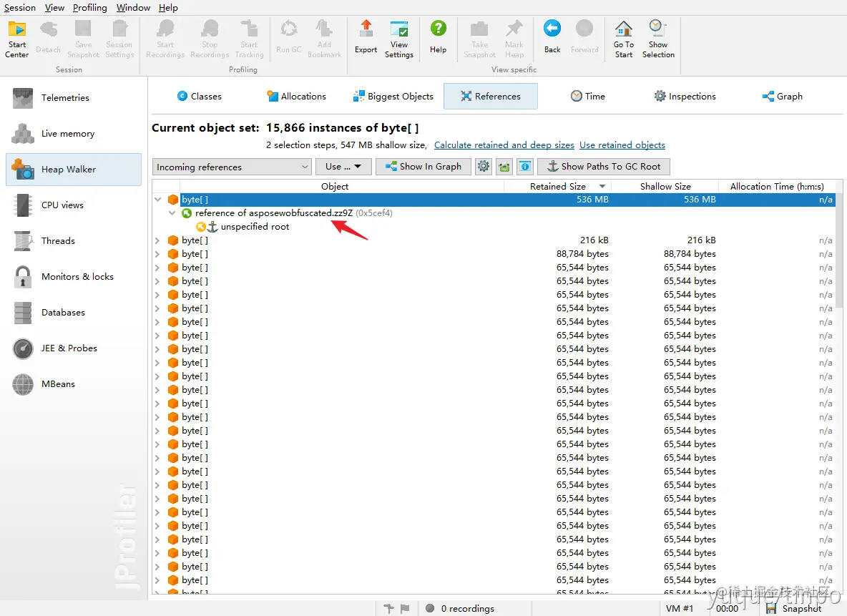Click Show In Graph button
Viewport: 847px width, 616px height.
[423, 167]
